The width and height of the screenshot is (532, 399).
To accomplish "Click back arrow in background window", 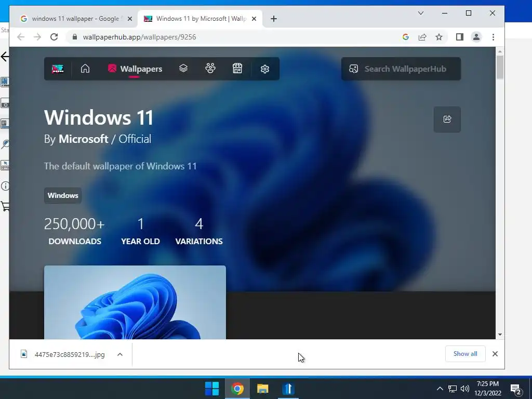I will [5, 57].
